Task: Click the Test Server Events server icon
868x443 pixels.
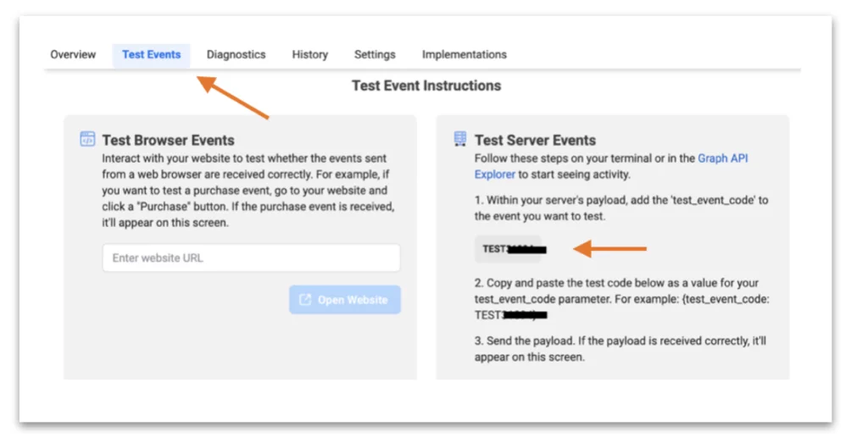Action: [x=460, y=139]
